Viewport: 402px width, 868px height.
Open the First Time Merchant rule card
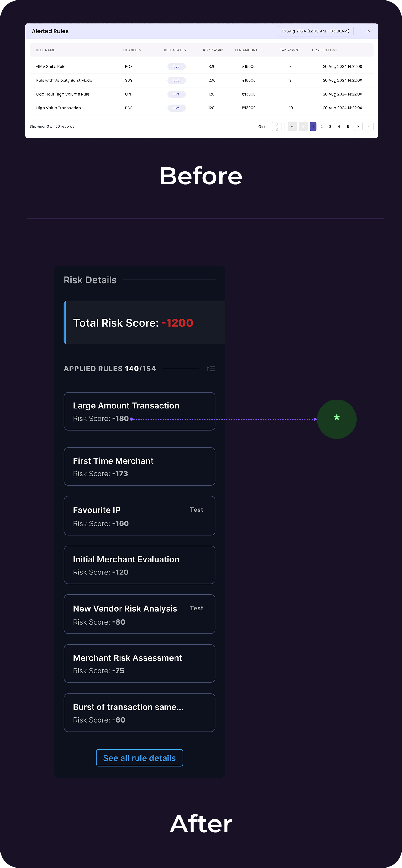139,466
